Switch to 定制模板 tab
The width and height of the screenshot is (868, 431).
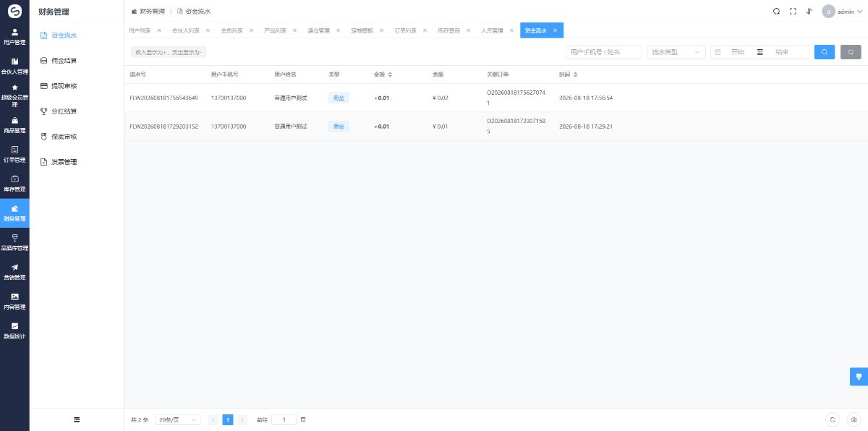point(362,30)
